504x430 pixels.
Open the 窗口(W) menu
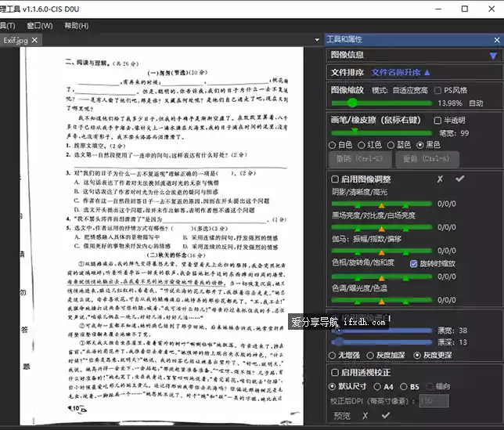pos(40,26)
